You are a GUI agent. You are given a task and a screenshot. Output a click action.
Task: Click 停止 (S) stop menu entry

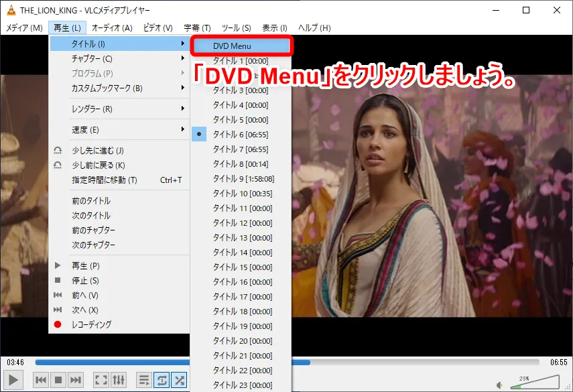point(119,281)
